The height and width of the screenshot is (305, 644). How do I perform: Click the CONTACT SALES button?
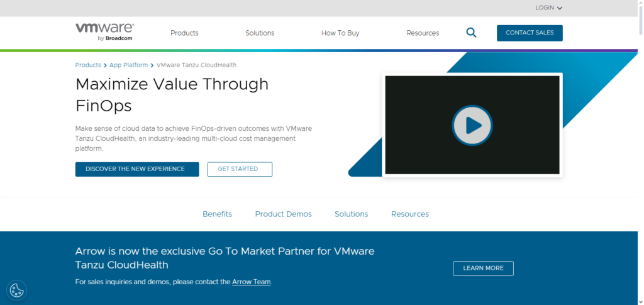point(530,33)
